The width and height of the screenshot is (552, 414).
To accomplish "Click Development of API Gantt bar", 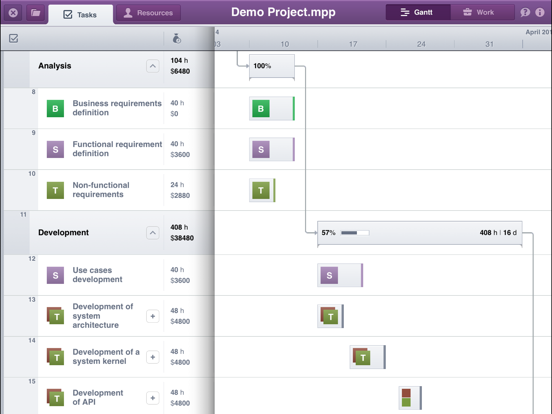I will (x=410, y=398).
